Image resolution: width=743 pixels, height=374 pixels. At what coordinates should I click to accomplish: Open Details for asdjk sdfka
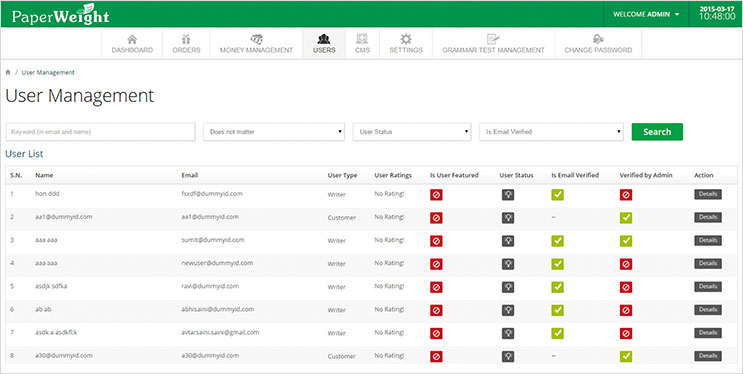coord(708,287)
